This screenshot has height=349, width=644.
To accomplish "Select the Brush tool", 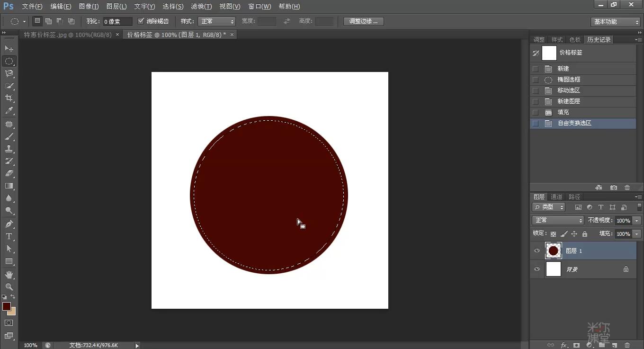I will pos(9,136).
